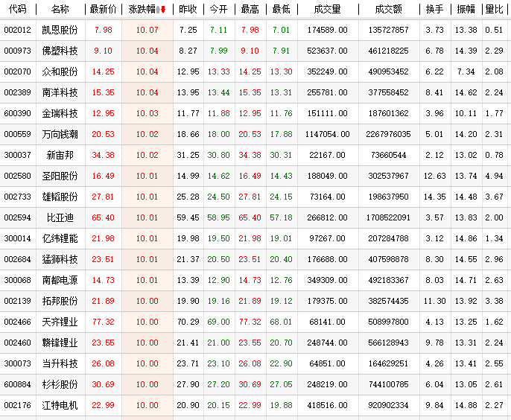Click the red sort arrow beside 涨跌幅
The width and height of the screenshot is (511, 420).
tap(163, 10)
